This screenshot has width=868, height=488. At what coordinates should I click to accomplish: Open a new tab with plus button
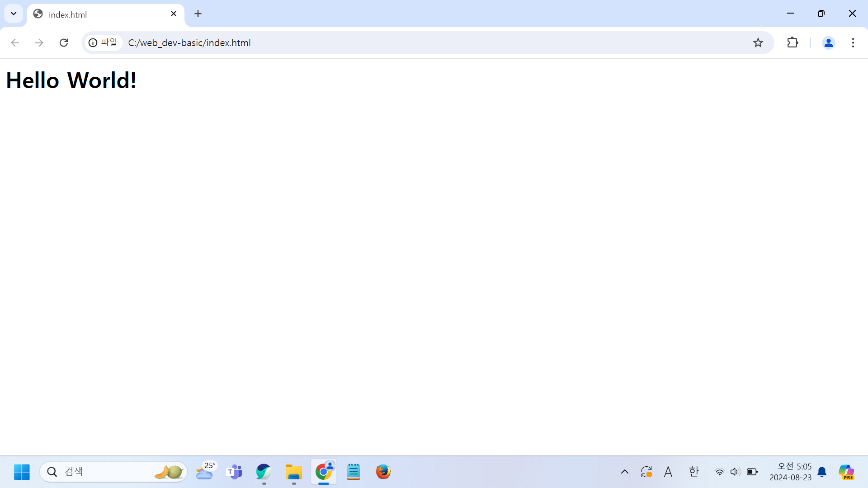(198, 14)
